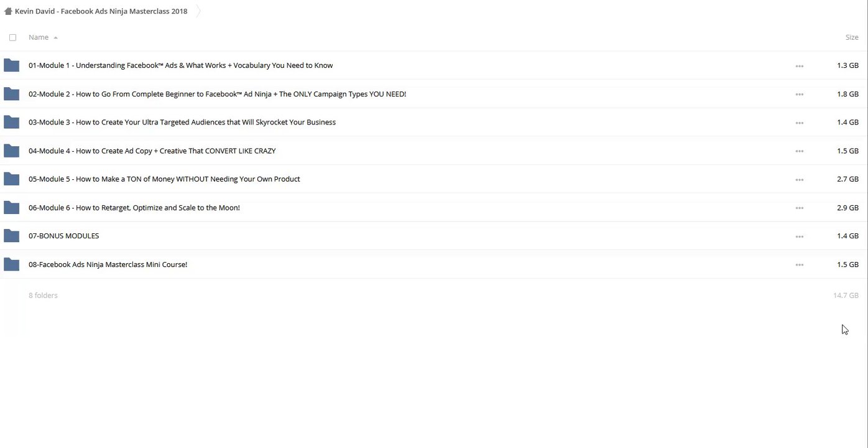868x448 pixels.
Task: Open the three-dots menu for 06-Module 6
Action: coord(799,208)
